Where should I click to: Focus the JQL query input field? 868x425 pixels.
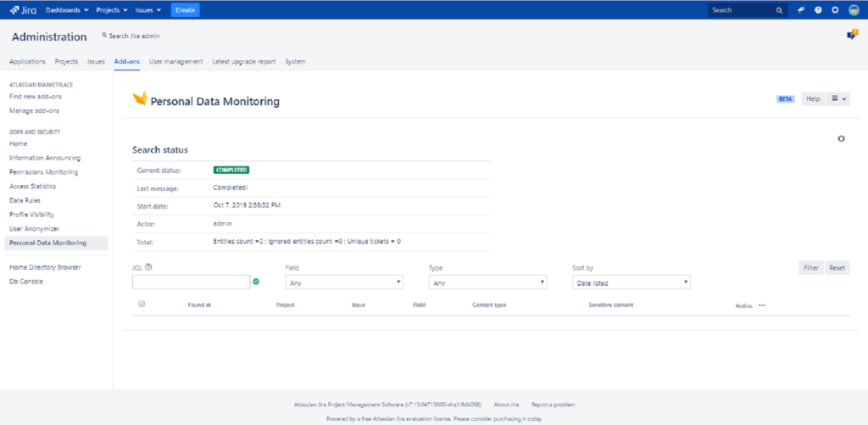191,282
